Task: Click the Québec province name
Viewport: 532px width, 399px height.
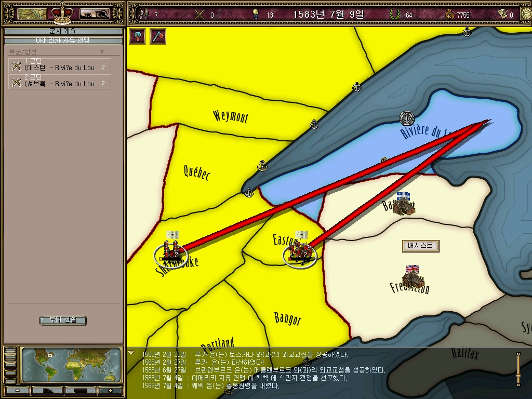Action: [197, 172]
